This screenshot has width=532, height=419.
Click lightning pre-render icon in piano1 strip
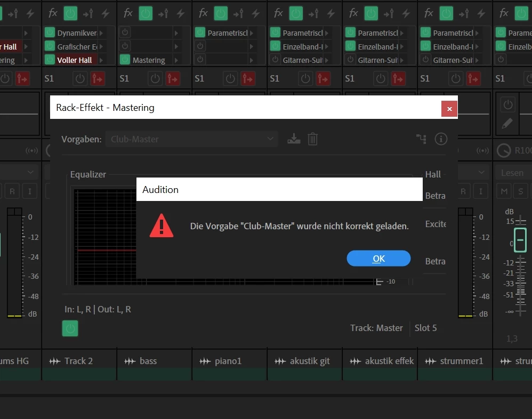(256, 13)
